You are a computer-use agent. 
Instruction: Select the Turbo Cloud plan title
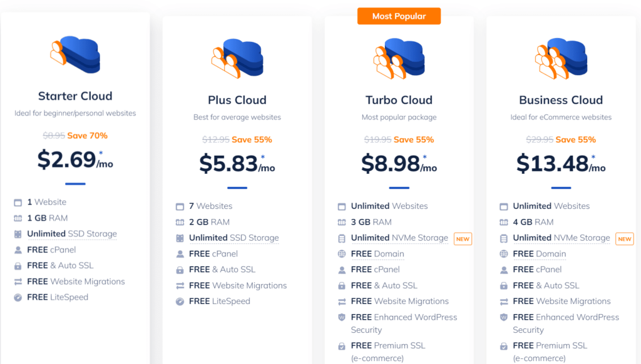(x=399, y=100)
